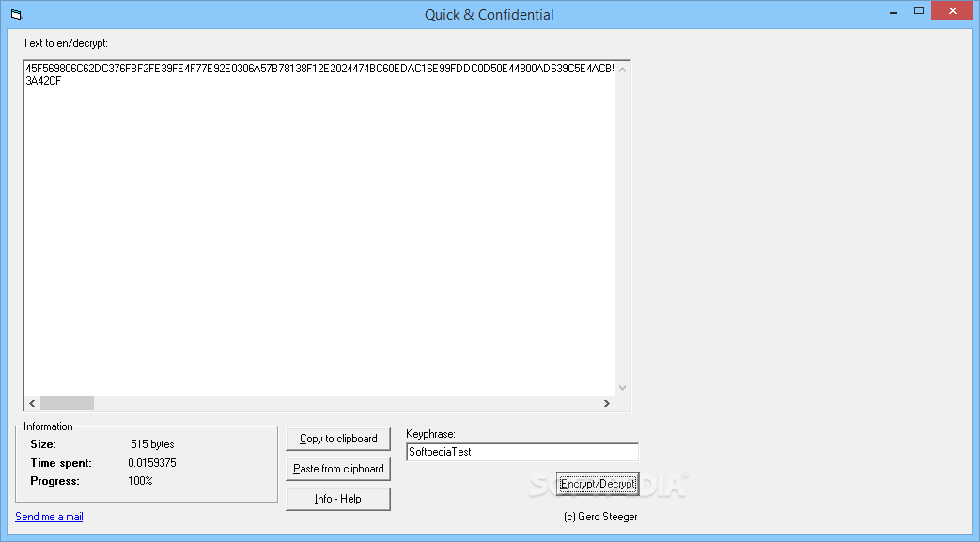Select the 100% progress value
This screenshot has width=980, height=542.
(140, 481)
